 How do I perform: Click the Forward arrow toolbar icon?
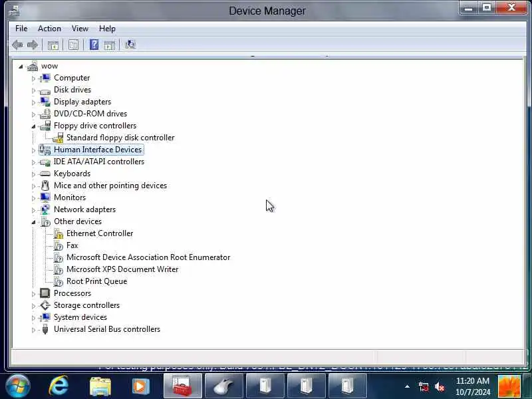point(33,45)
